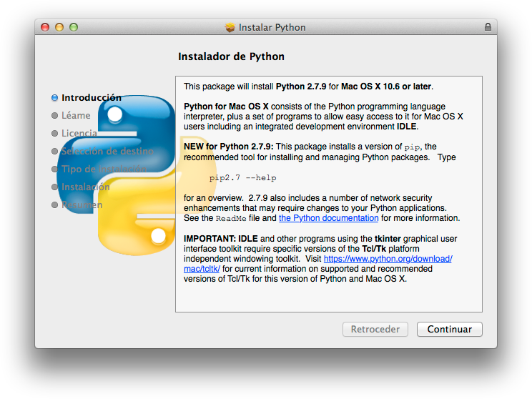Click the Continuar button

449,329
